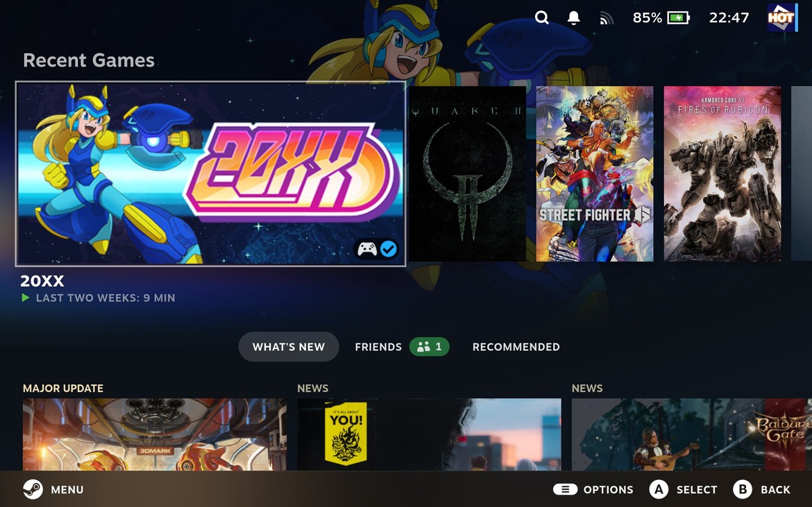Image resolution: width=812 pixels, height=507 pixels.
Task: Open the 3DMark Major Update news card
Action: pyautogui.click(x=154, y=433)
